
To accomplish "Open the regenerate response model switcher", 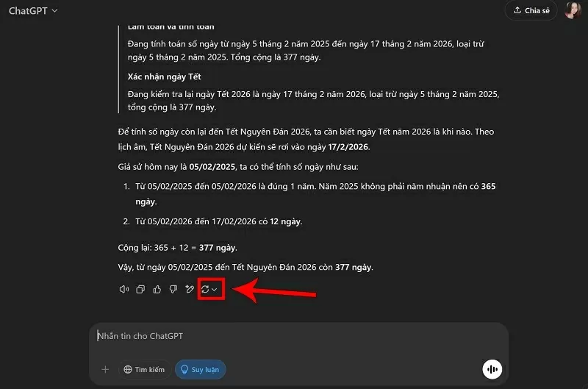I will 209,290.
